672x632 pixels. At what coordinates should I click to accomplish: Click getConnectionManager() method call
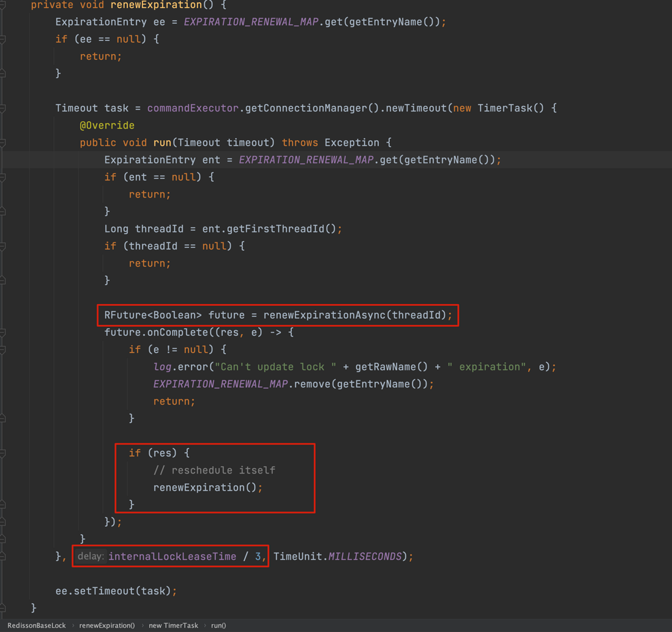tap(312, 108)
